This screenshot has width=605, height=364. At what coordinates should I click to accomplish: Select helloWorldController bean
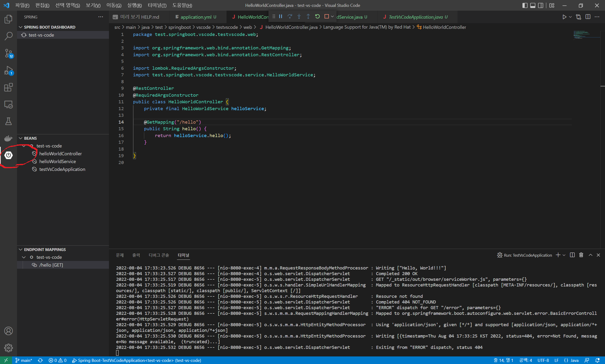pyautogui.click(x=60, y=154)
